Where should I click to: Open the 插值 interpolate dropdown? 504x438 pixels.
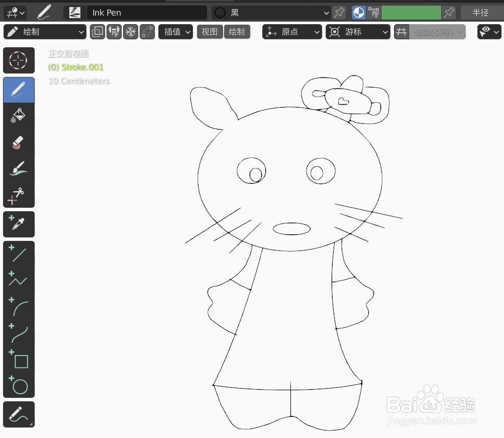click(175, 32)
